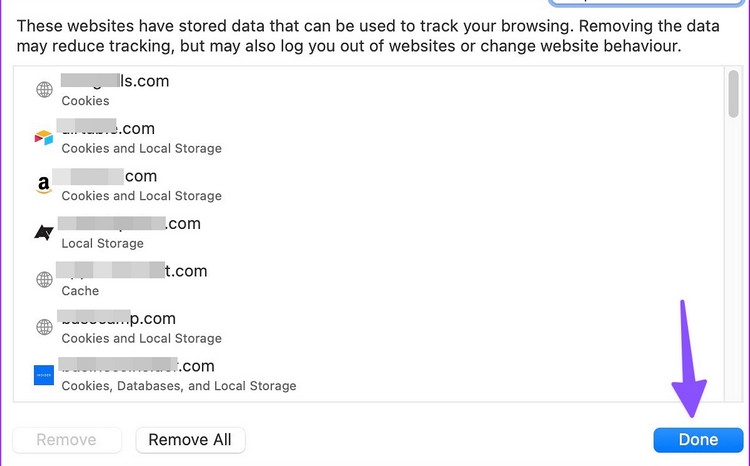Click Remove All button
750x466 pixels.
(x=190, y=440)
